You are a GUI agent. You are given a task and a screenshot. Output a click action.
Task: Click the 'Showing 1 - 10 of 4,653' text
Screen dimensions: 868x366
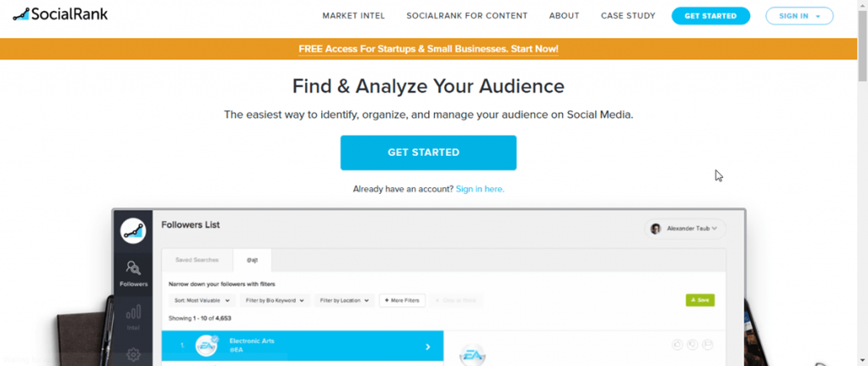pyautogui.click(x=200, y=319)
